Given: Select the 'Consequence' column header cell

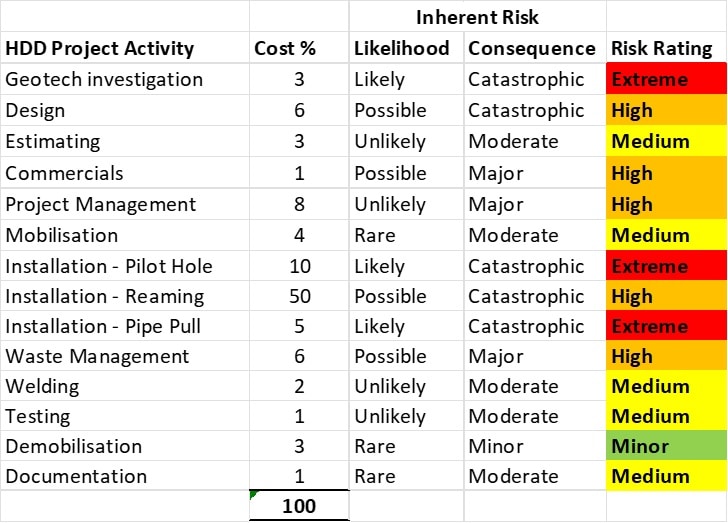Looking at the screenshot, I should (532, 48).
